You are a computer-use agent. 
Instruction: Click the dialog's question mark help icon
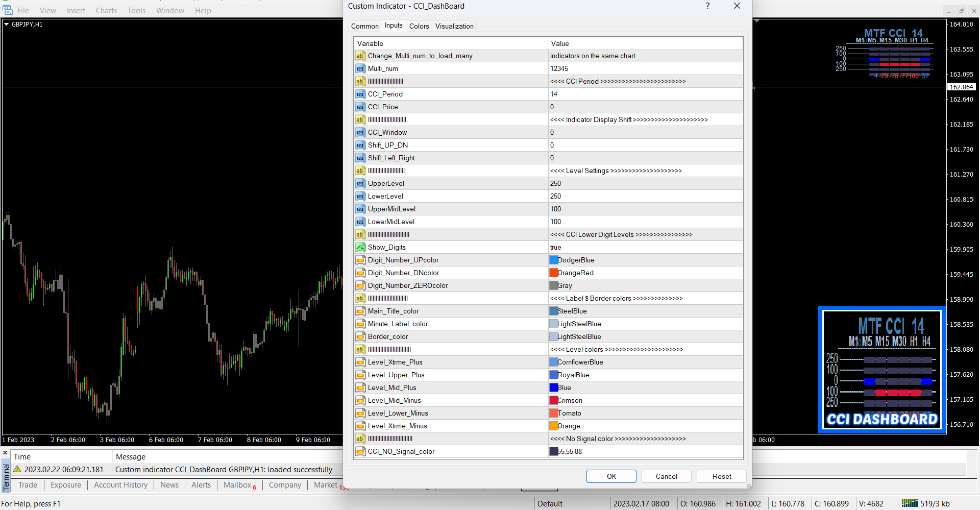(707, 6)
